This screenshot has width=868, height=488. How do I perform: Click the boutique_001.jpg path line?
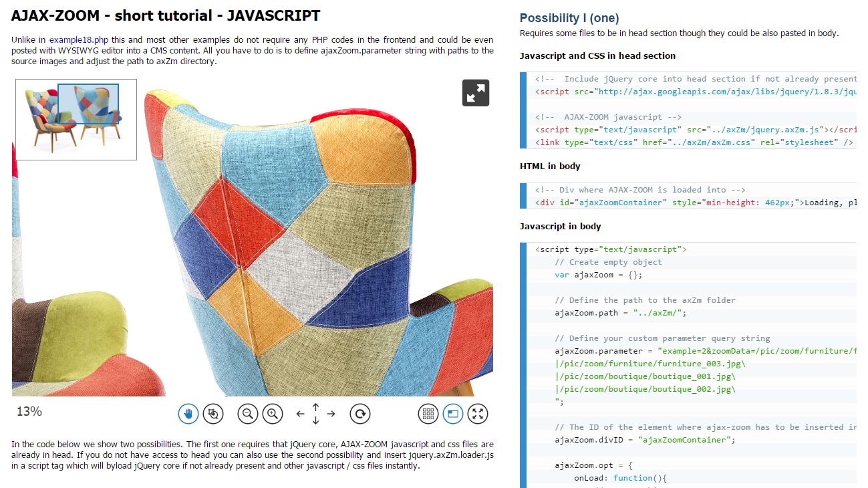[x=645, y=376]
